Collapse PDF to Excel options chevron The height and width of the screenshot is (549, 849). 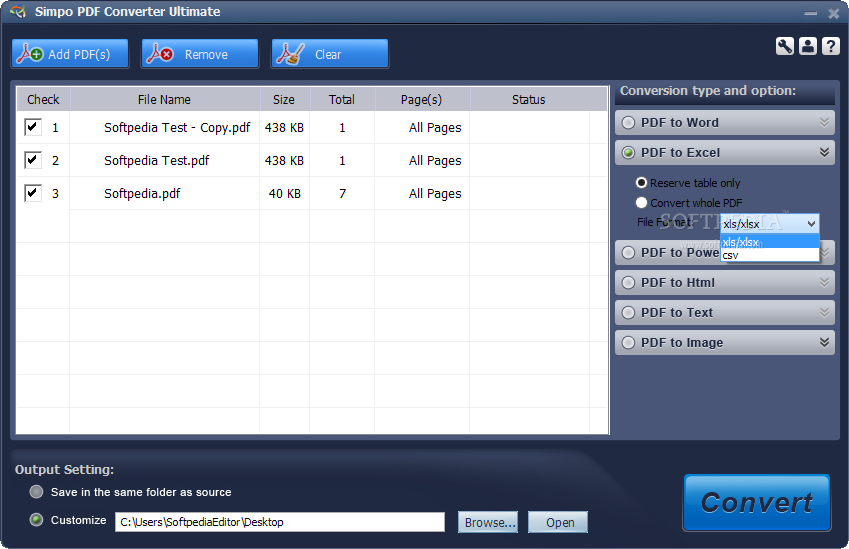[824, 152]
